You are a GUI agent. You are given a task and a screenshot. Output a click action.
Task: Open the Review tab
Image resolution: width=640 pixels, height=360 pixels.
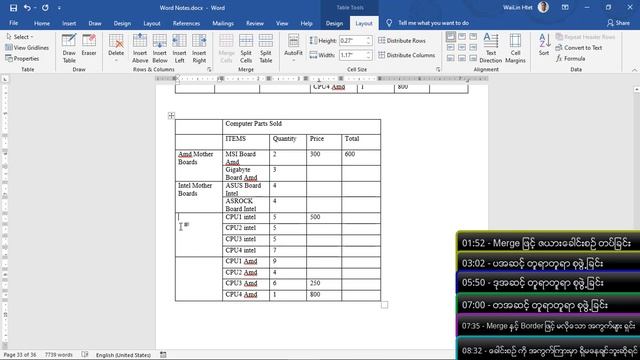pyautogui.click(x=255, y=23)
